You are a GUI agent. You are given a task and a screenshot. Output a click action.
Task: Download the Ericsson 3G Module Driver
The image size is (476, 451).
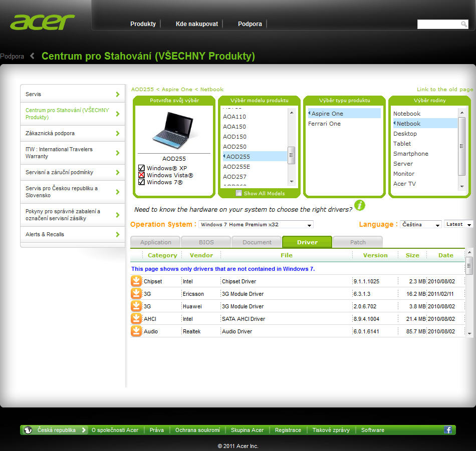point(136,294)
